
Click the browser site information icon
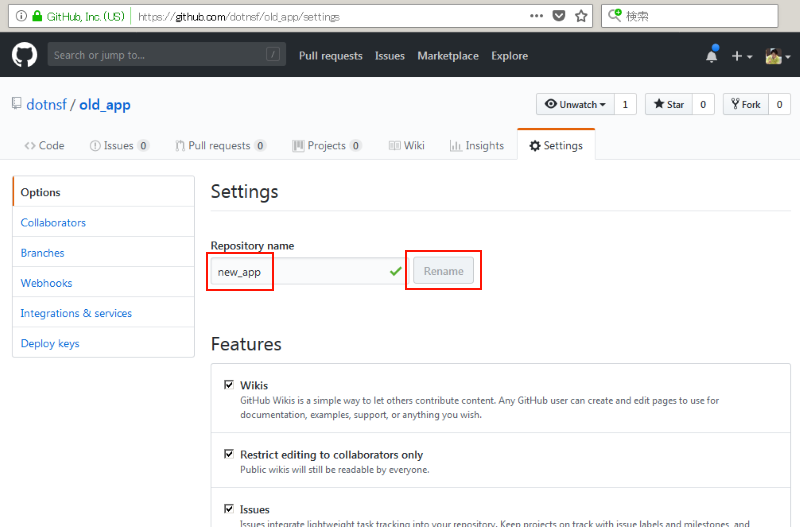[21, 16]
